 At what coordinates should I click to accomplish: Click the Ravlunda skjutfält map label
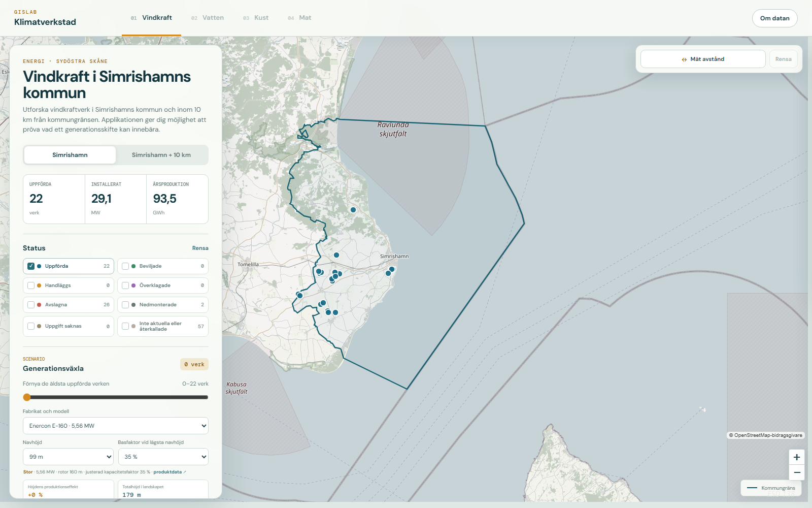[x=393, y=129]
